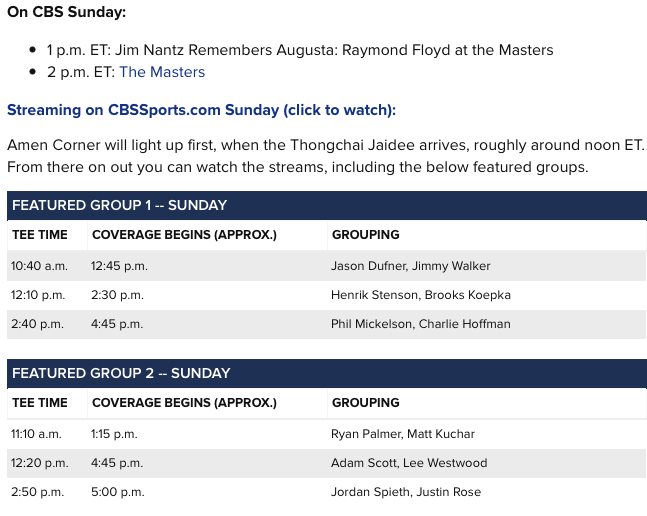Image resolution: width=647 pixels, height=516 pixels.
Task: Open the "The Masters" link
Action: (162, 72)
